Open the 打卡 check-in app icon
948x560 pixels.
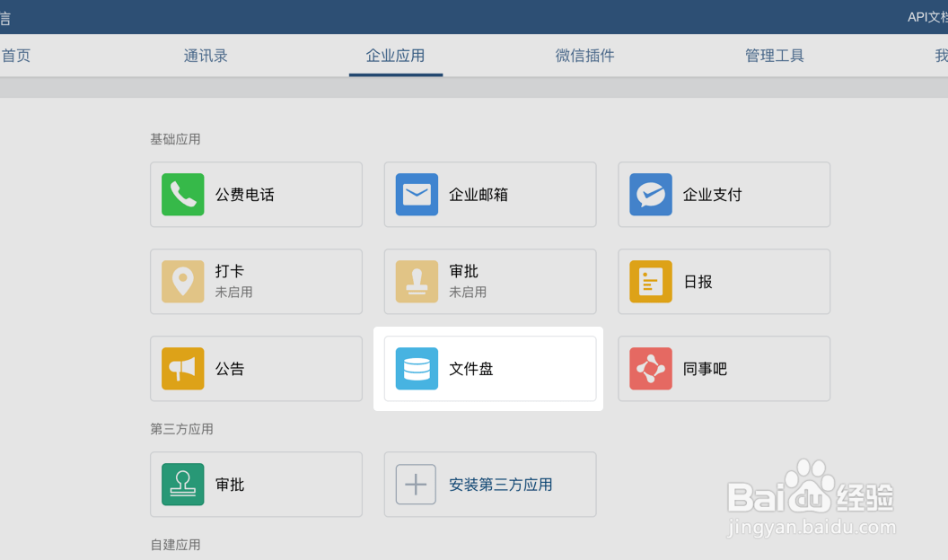coord(182,281)
